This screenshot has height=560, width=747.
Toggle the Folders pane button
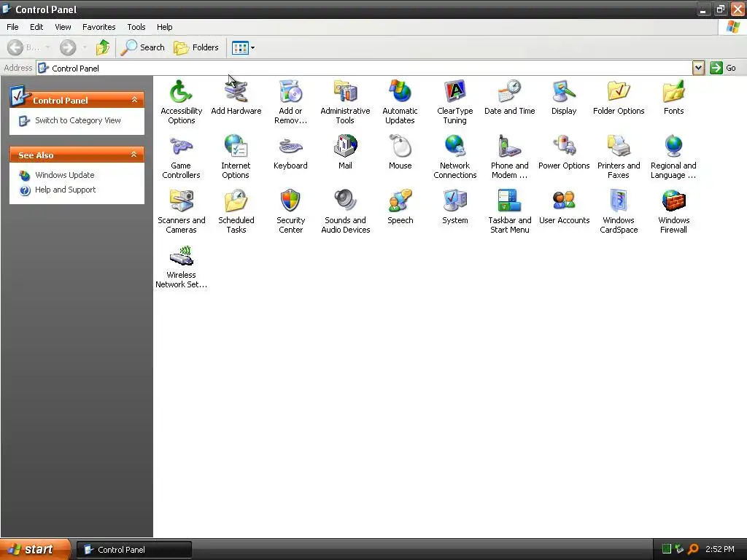[196, 47]
